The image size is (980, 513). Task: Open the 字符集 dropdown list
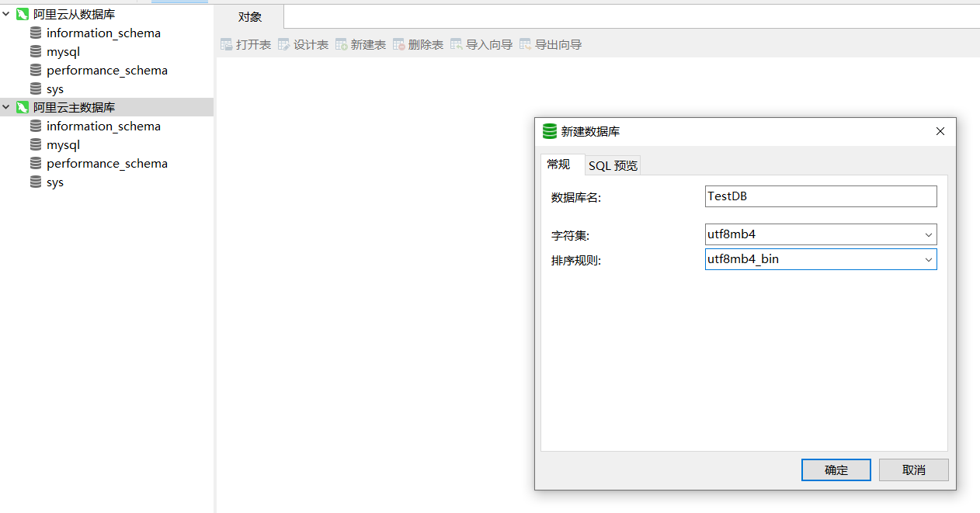click(x=929, y=234)
